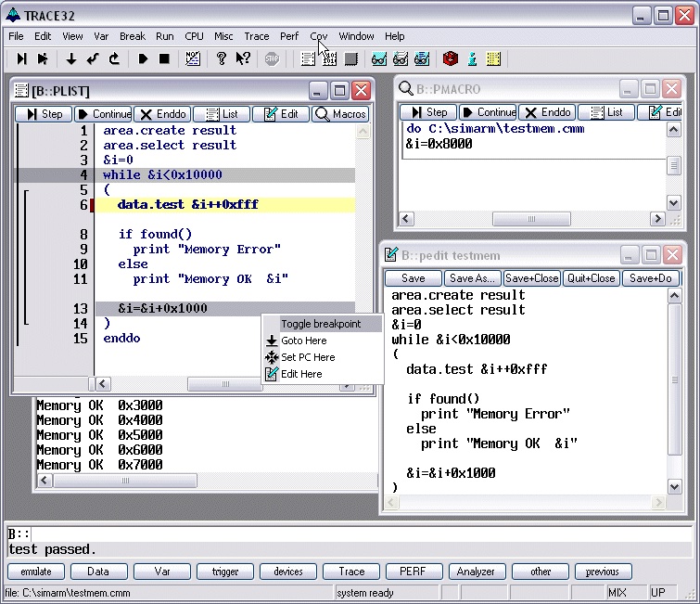Click Enddo button in PLIST window
700x604 pixels.
162,114
